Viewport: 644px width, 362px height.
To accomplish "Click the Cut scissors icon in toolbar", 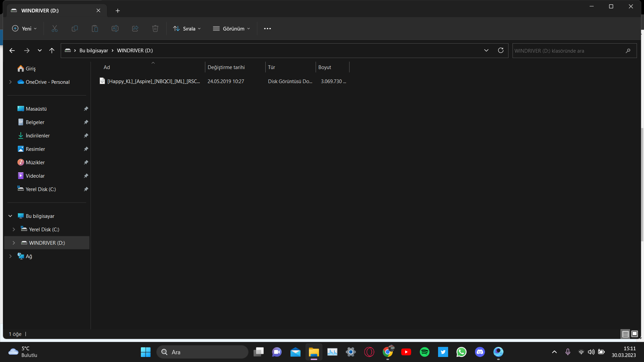I will [x=55, y=29].
